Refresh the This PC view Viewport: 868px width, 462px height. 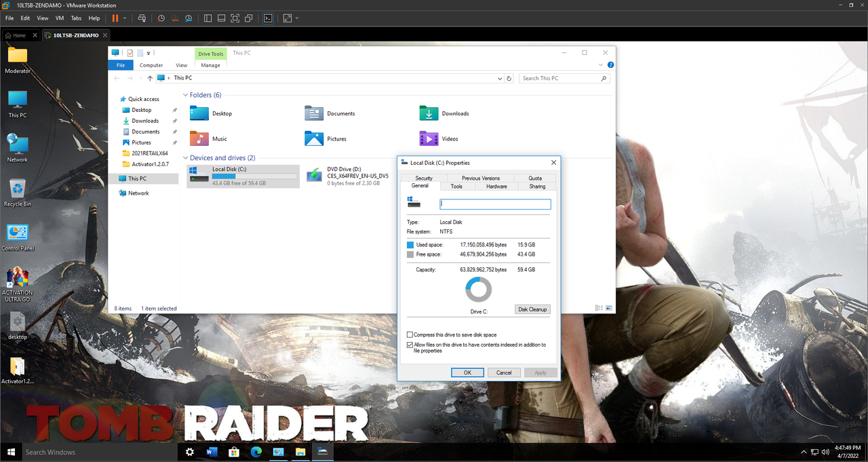click(x=509, y=78)
